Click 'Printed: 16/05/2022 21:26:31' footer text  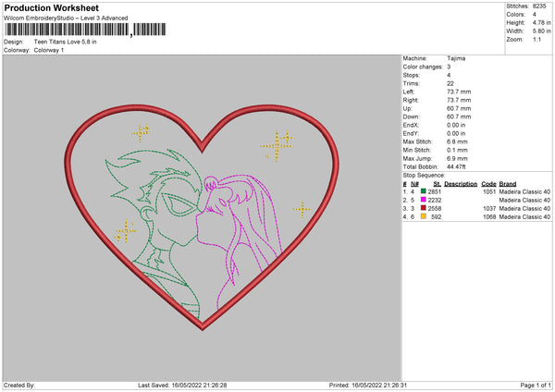coord(368,385)
